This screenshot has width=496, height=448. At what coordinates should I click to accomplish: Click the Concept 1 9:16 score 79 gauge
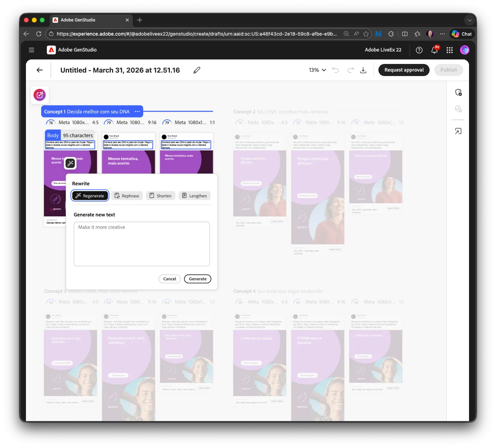coord(109,122)
